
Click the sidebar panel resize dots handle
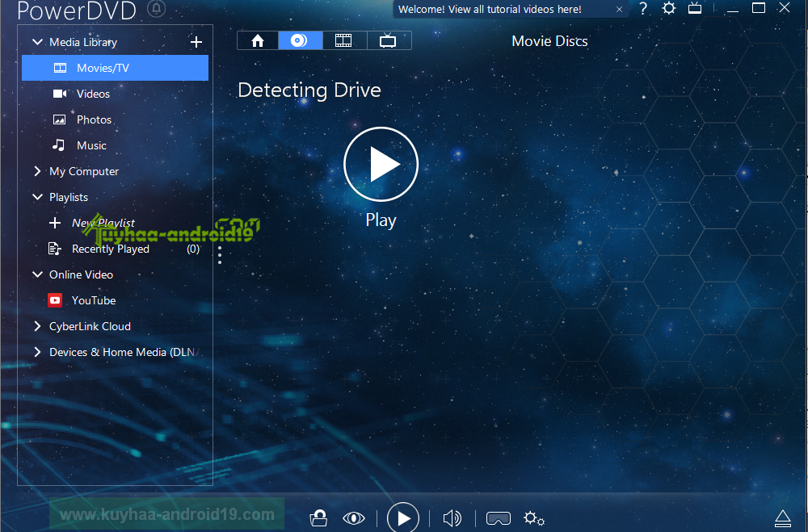click(220, 255)
